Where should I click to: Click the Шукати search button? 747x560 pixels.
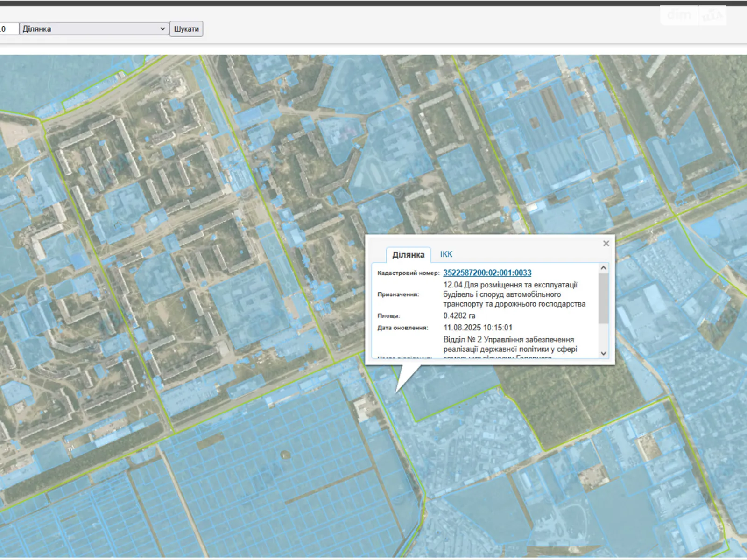tap(186, 29)
